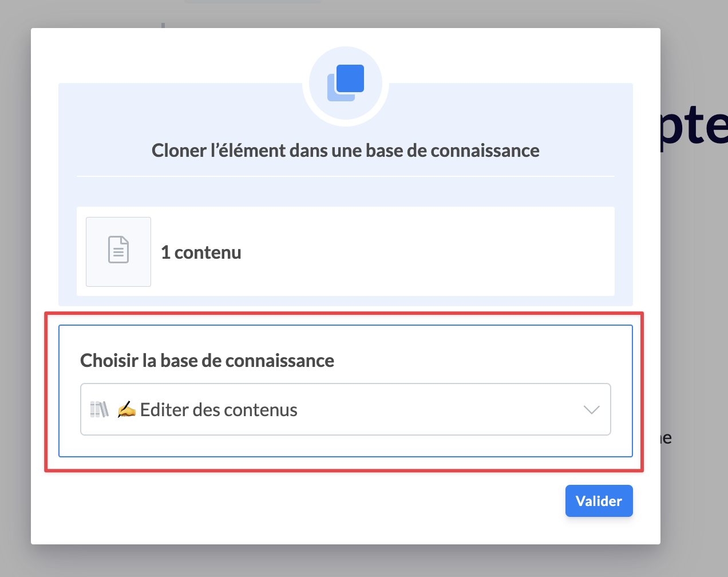Open the 'Editer des contenus' knowledge base selector
Image resolution: width=728 pixels, height=577 pixels.
pos(345,409)
